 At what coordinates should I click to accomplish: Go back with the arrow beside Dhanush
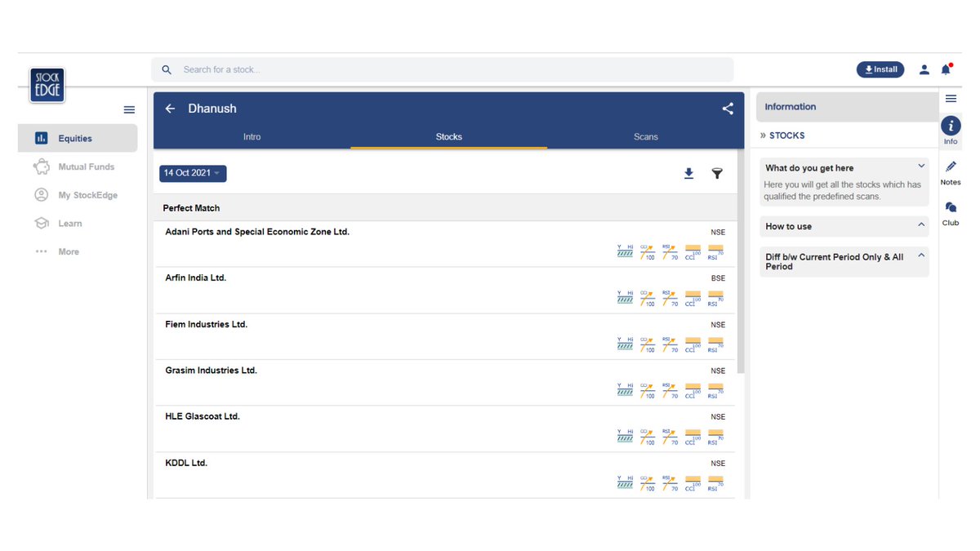170,109
